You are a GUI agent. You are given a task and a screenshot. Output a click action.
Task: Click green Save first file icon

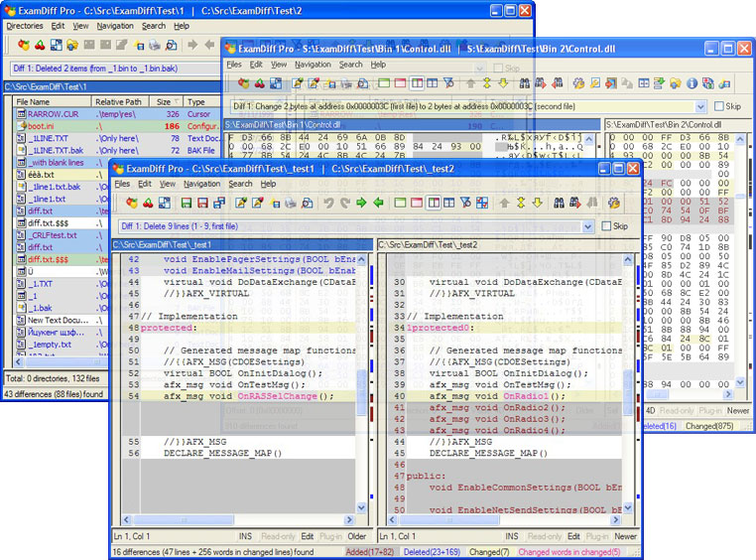[187, 204]
